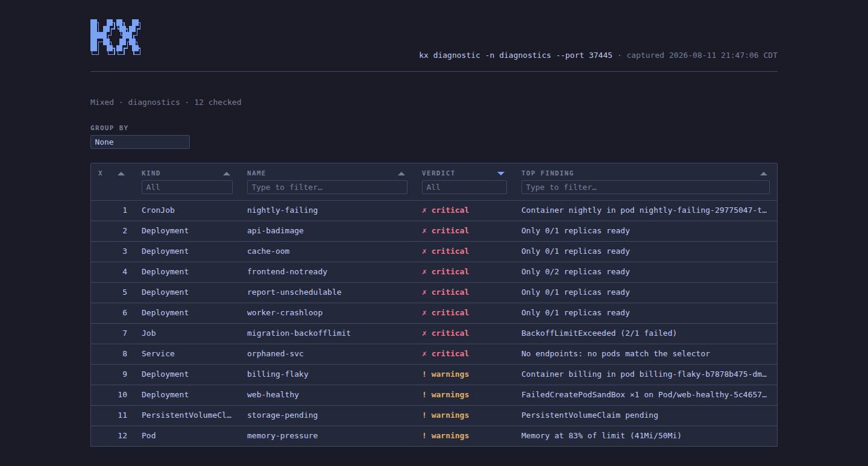Sort by TOP FINDING column arrow
This screenshot has height=466, width=868.
(764, 174)
